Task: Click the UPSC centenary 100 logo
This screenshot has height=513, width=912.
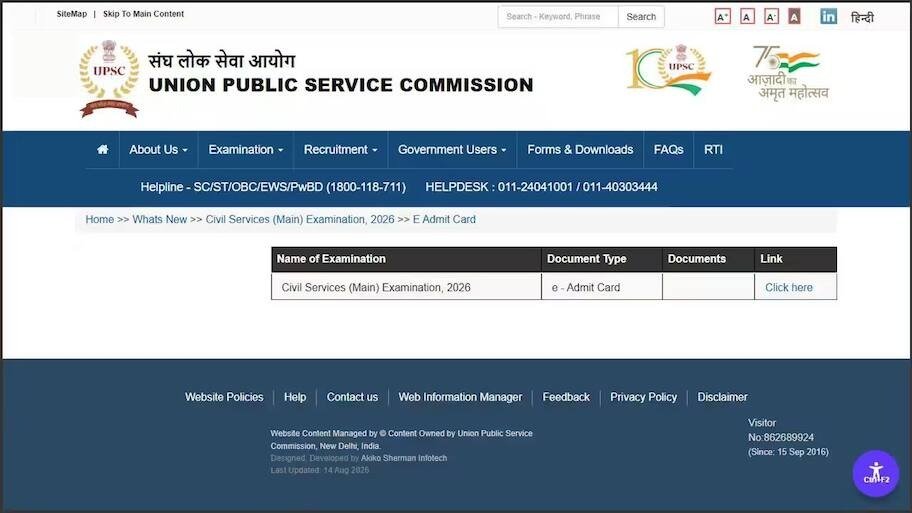Action: pyautogui.click(x=669, y=70)
